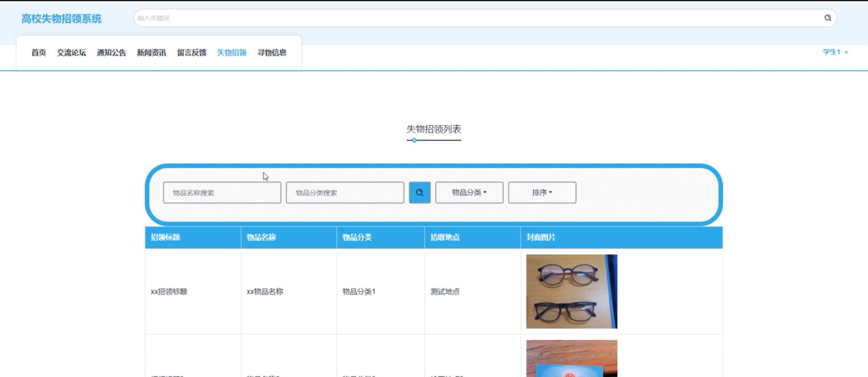Image resolution: width=868 pixels, height=377 pixels.
Task: Click the magnifier icon in top search bar
Action: pyautogui.click(x=828, y=18)
